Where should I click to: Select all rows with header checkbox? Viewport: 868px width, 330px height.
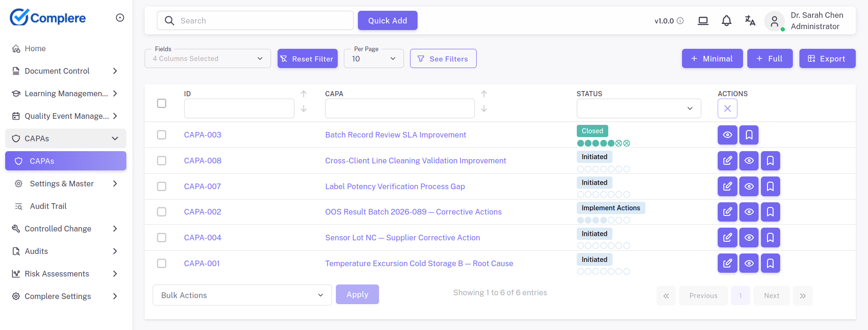[162, 103]
